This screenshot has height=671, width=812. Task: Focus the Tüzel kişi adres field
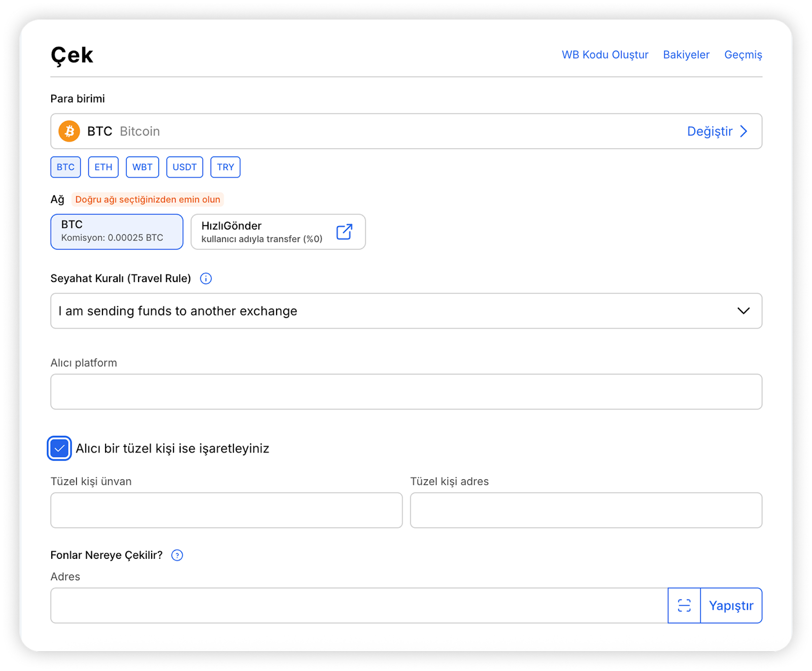point(586,510)
